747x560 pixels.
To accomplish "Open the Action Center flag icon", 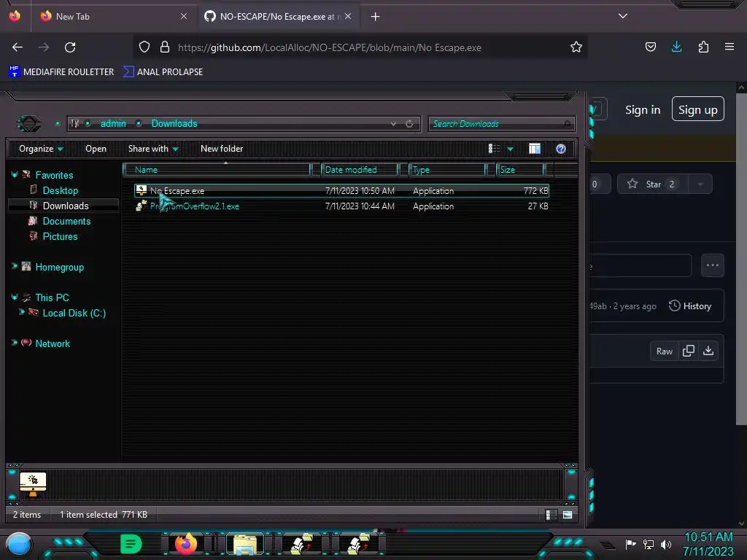I will [631, 544].
